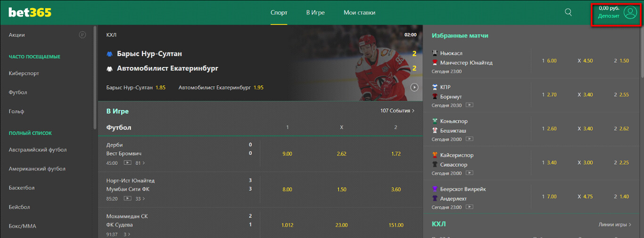The width and height of the screenshot is (644, 238).
Task: Select Киберспорт in the sidebar
Action: pos(24,73)
